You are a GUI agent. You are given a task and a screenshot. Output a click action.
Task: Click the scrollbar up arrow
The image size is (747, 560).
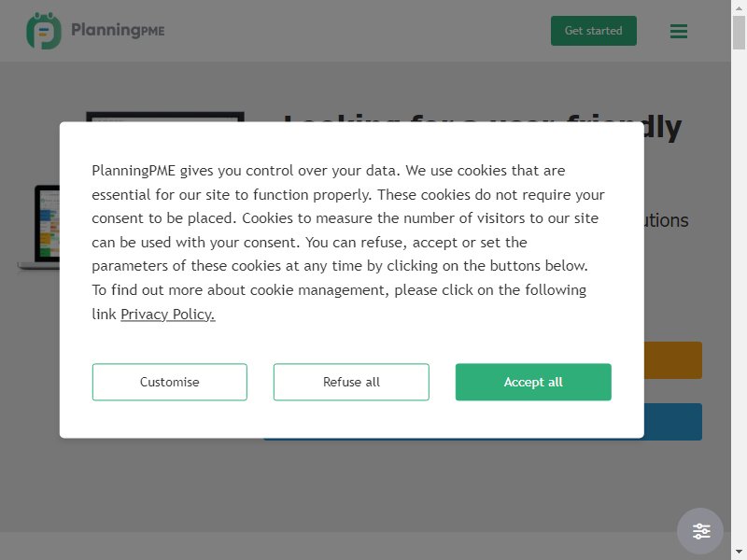pyautogui.click(x=739, y=7)
